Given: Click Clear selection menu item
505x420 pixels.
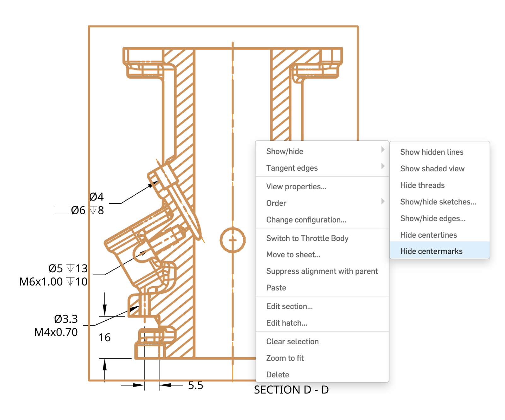Looking at the screenshot, I should click(292, 341).
